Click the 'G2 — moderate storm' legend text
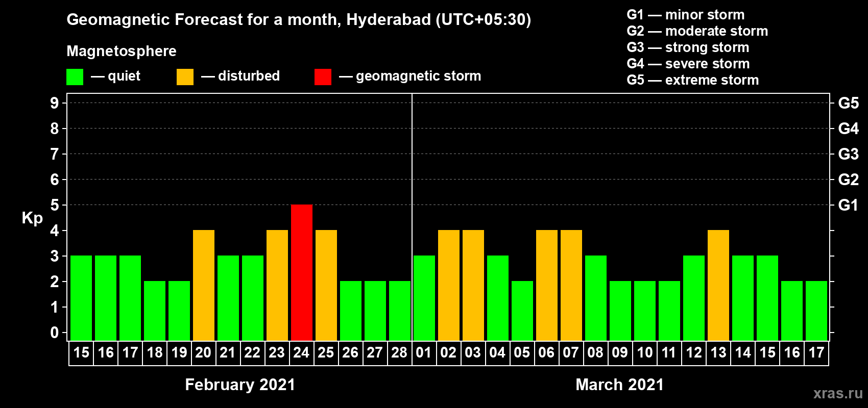 (697, 31)
